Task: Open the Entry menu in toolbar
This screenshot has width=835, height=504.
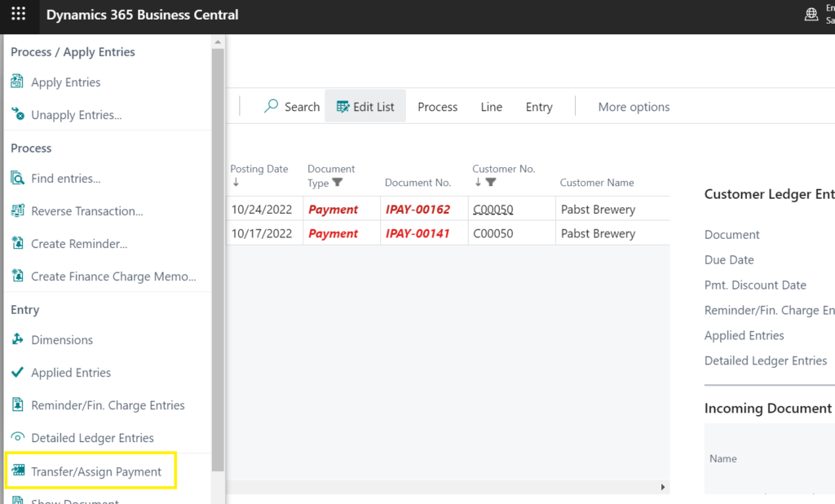Action: 539,107
